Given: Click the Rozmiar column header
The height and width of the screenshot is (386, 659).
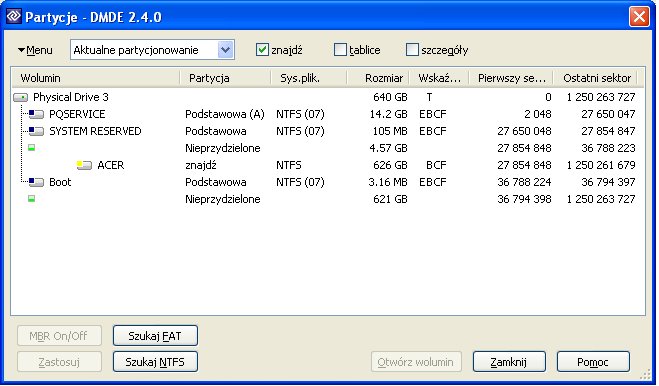Looking at the screenshot, I should (379, 78).
